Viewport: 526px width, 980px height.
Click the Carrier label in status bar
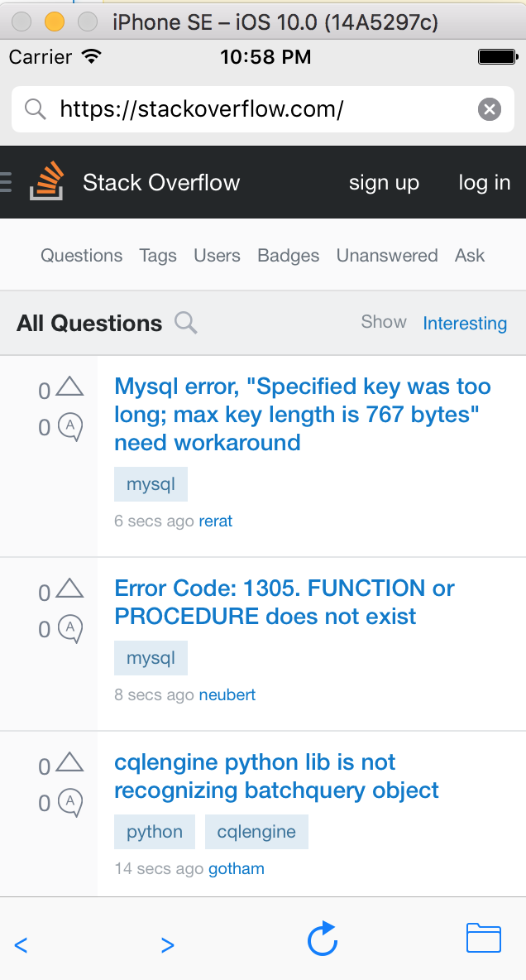[x=41, y=57]
